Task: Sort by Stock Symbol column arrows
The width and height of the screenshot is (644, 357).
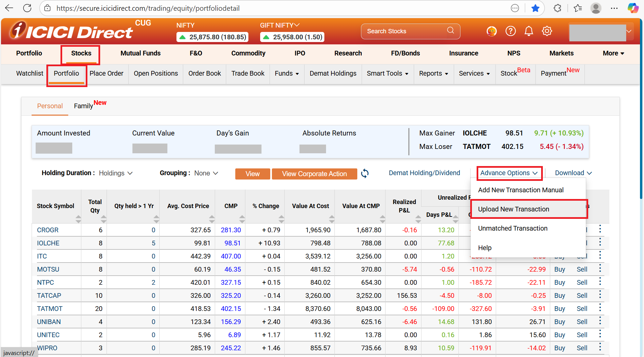Action: pyautogui.click(x=78, y=219)
